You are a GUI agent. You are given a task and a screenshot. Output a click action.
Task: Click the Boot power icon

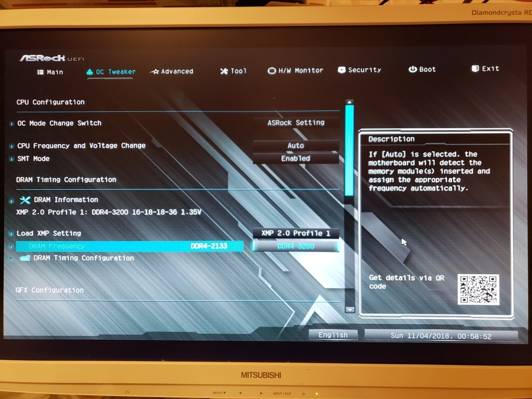413,69
